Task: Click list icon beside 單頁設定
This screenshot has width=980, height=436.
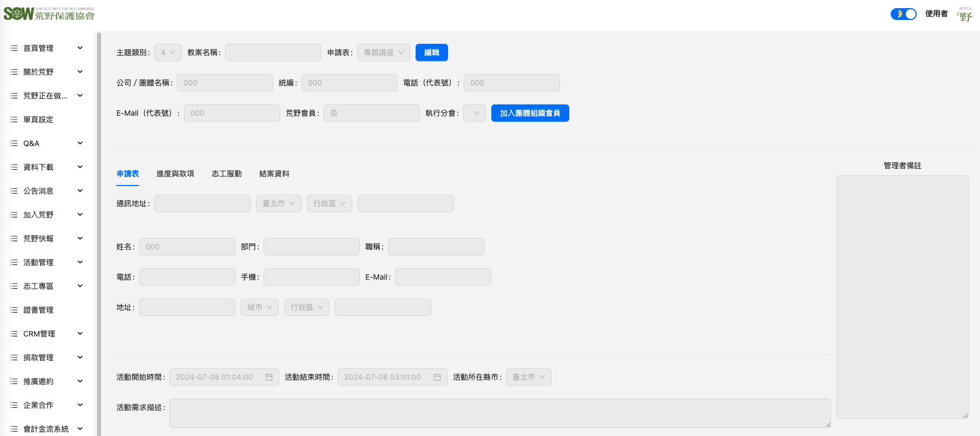Action: point(14,120)
